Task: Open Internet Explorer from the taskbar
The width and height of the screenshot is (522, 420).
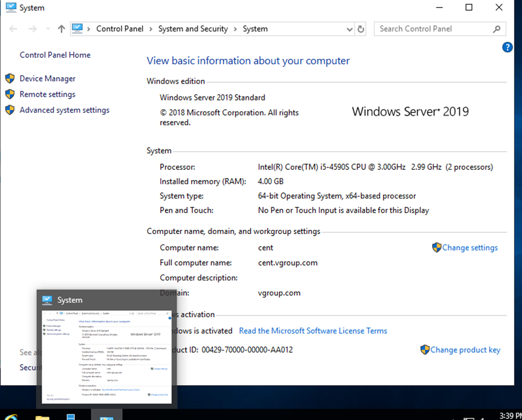Action: (x=11, y=417)
